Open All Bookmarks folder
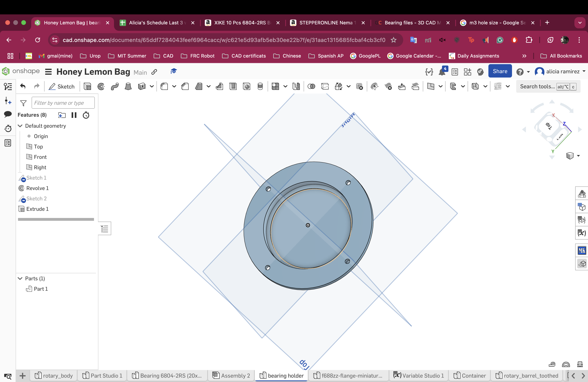The image size is (588, 382). pyautogui.click(x=561, y=56)
